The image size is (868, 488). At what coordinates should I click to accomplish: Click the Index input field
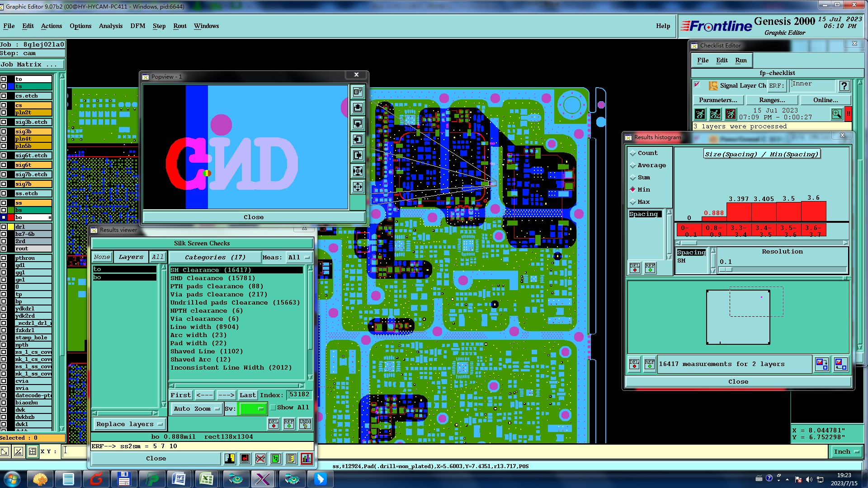click(x=299, y=394)
